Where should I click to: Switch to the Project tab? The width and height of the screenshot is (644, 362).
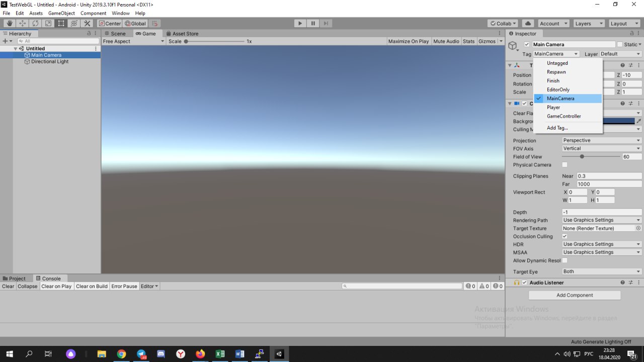point(14,279)
